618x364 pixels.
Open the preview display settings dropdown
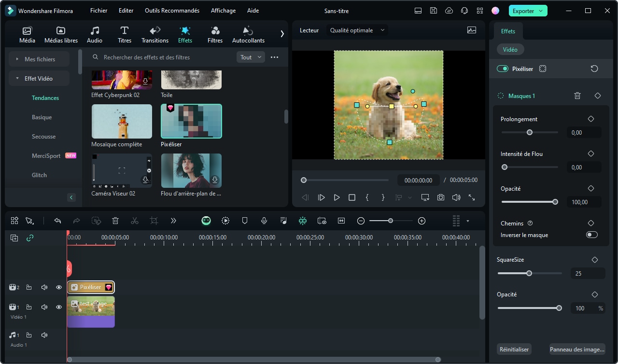coord(425,197)
